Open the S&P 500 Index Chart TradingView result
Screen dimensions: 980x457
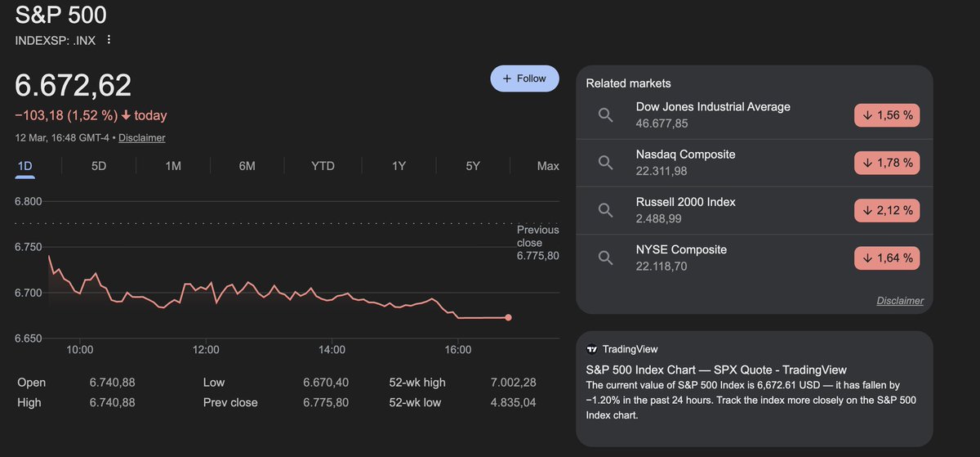[x=716, y=370]
